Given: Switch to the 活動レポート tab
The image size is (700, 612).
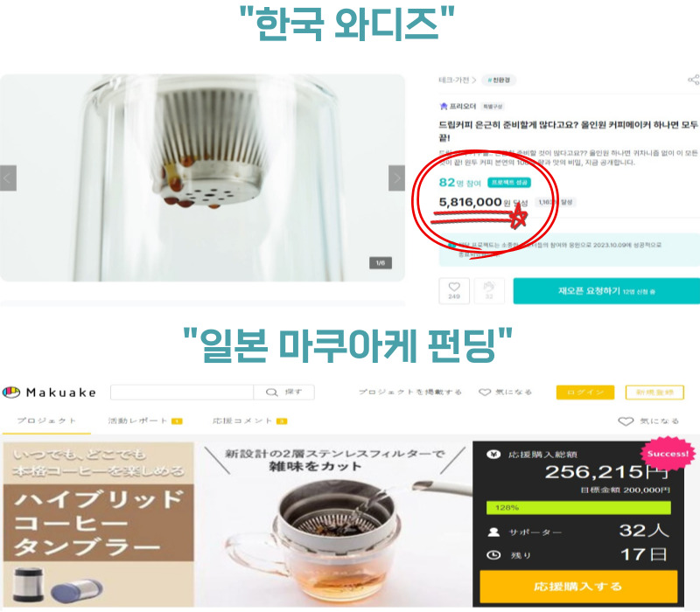Looking at the screenshot, I should [145, 421].
